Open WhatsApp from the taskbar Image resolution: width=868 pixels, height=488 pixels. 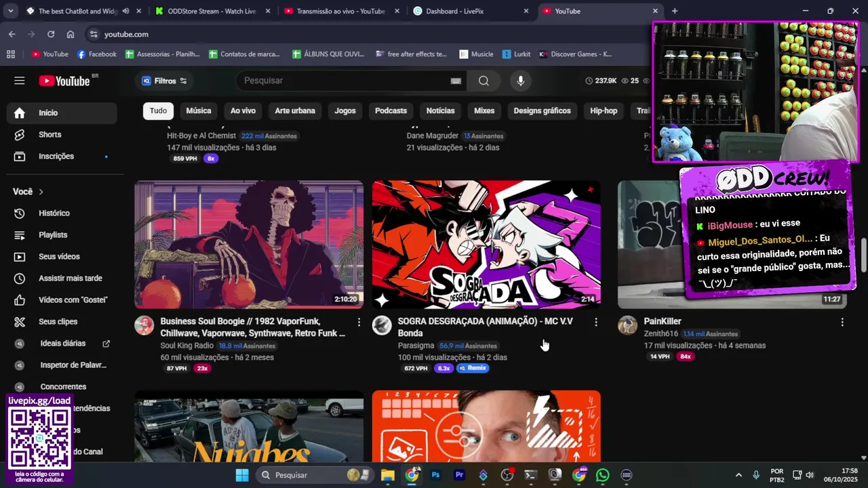(602, 475)
